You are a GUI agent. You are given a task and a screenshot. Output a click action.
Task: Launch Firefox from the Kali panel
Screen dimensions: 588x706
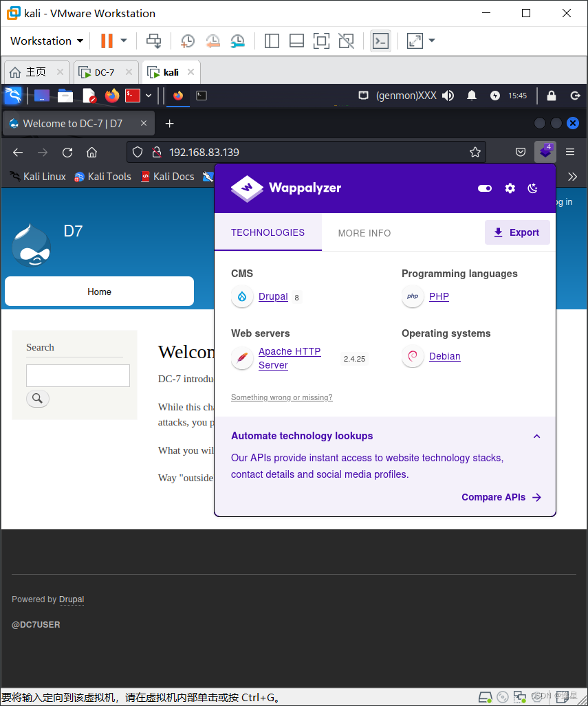[111, 96]
